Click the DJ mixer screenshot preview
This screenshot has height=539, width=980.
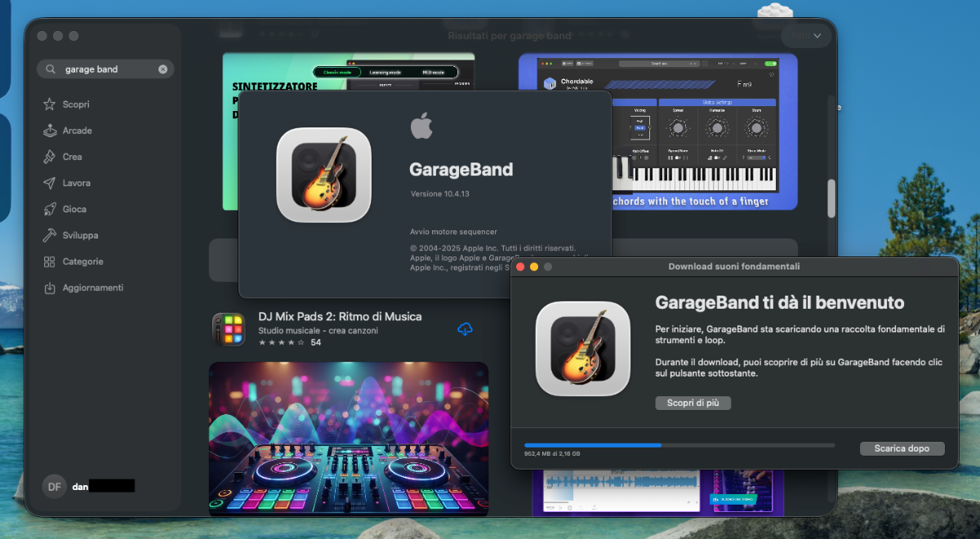[x=349, y=439]
